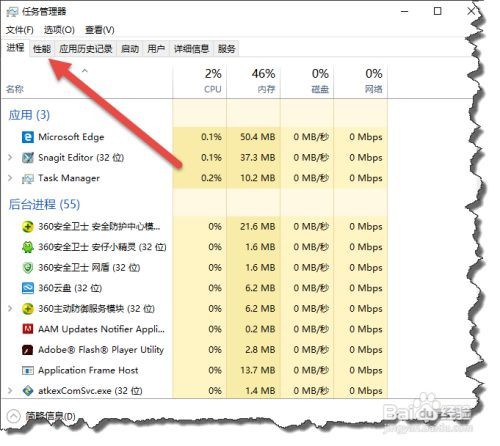Expand the 360主动防御服务模块 row
The image size is (500, 446).
coord(10,309)
